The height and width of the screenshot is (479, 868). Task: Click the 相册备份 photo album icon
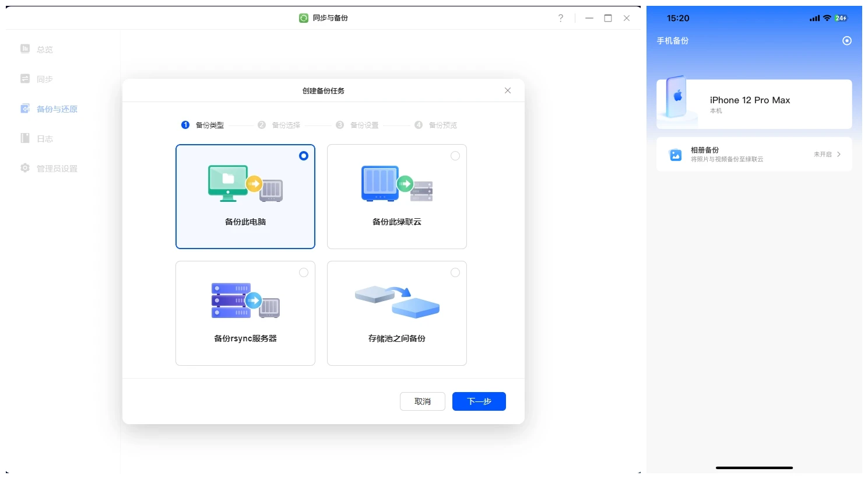(x=675, y=155)
